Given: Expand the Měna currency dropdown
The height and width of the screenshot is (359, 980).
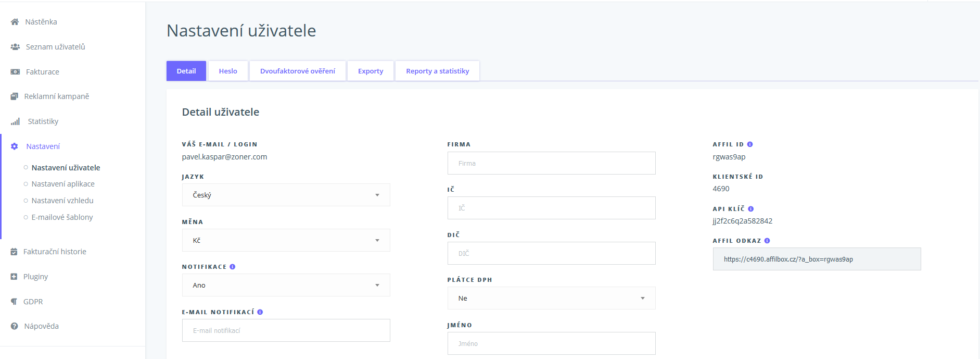Looking at the screenshot, I should (286, 240).
